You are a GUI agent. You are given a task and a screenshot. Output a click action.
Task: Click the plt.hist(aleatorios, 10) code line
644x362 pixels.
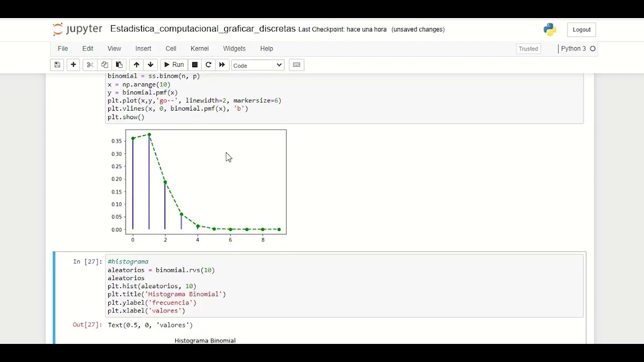tap(152, 286)
